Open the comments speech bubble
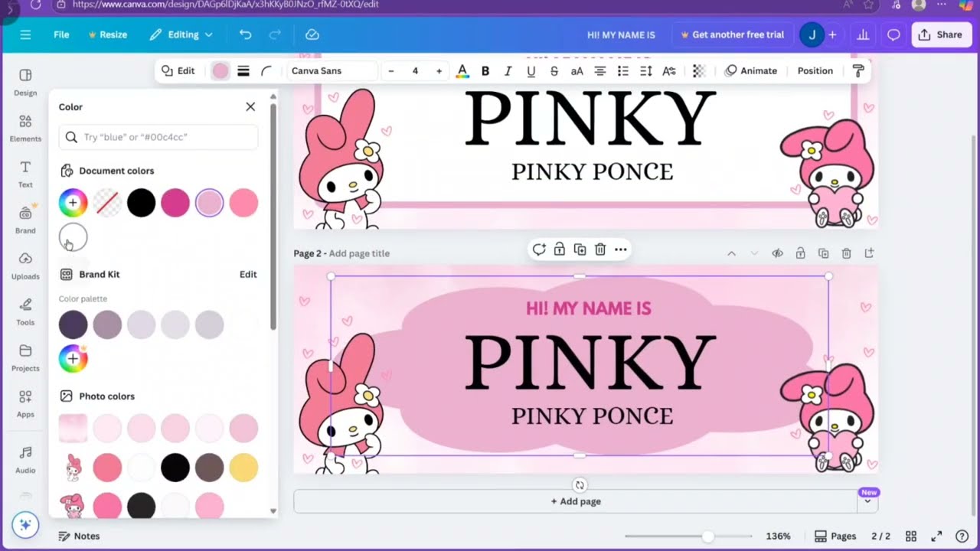This screenshot has height=551, width=980. (x=893, y=34)
